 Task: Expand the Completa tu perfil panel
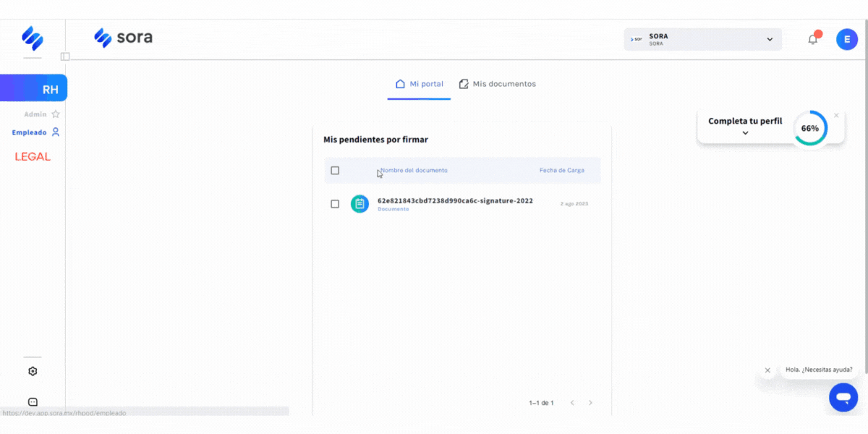click(x=745, y=133)
